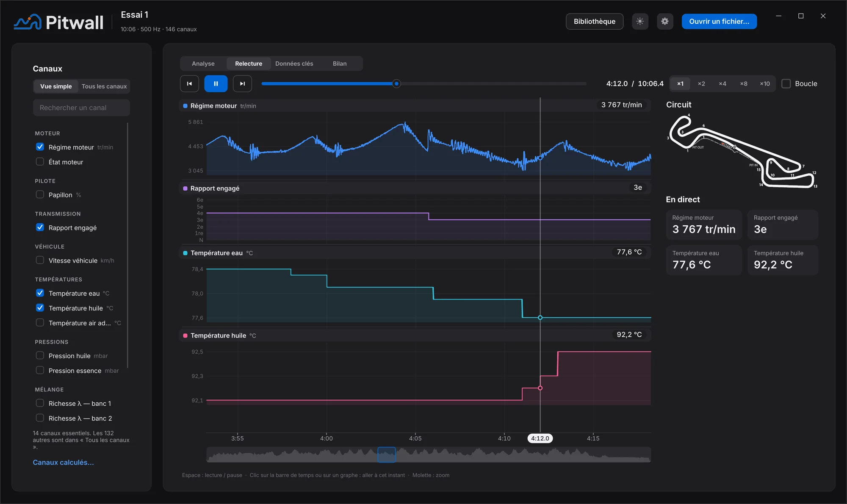Enable Vitesse véhicule channel
The width and height of the screenshot is (847, 504).
coord(40,260)
